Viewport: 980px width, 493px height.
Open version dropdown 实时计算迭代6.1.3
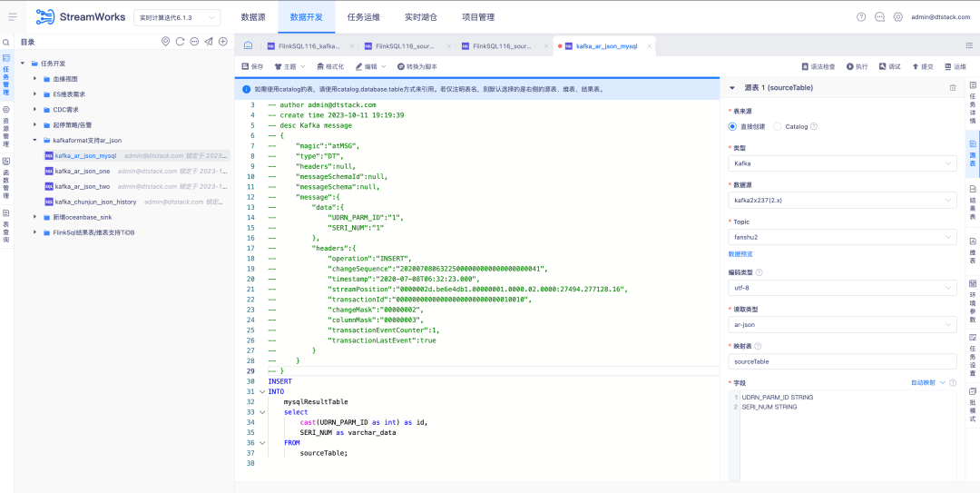[x=177, y=17]
